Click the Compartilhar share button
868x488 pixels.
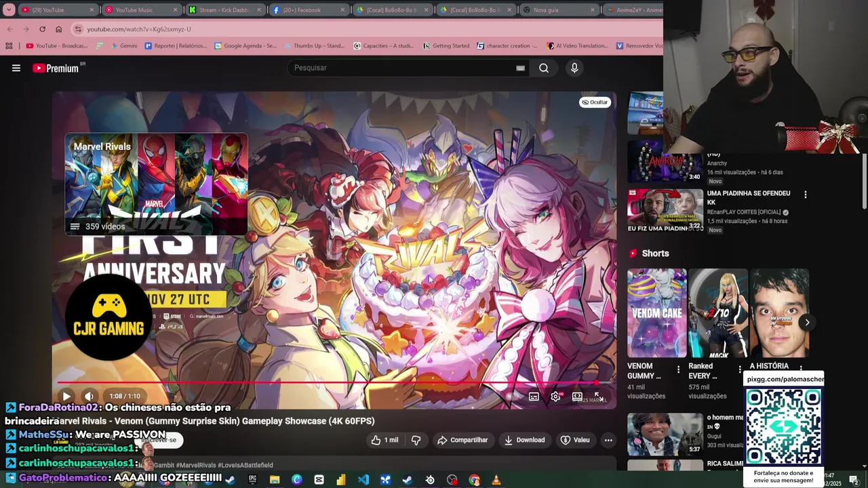(x=462, y=440)
